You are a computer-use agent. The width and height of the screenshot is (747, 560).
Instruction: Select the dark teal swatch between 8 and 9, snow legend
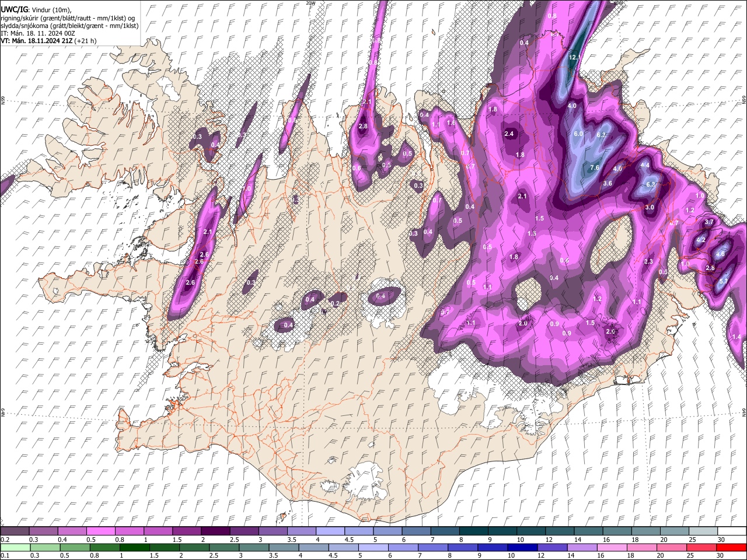pos(473,531)
